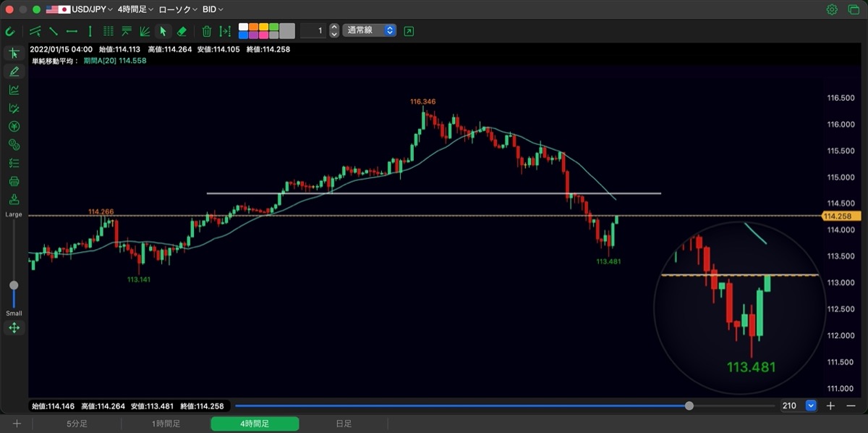
Task: Activate the arrow pointer tool
Action: click(163, 31)
